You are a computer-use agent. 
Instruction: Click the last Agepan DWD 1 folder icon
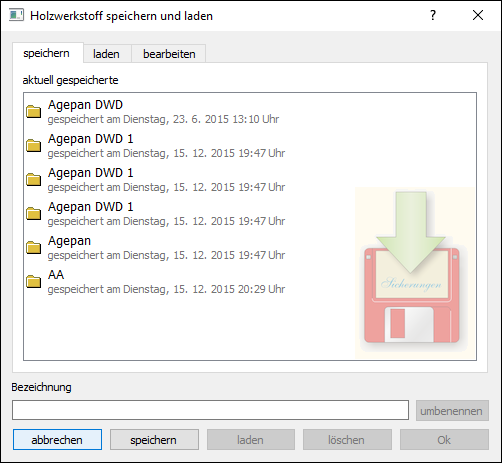coord(34,213)
